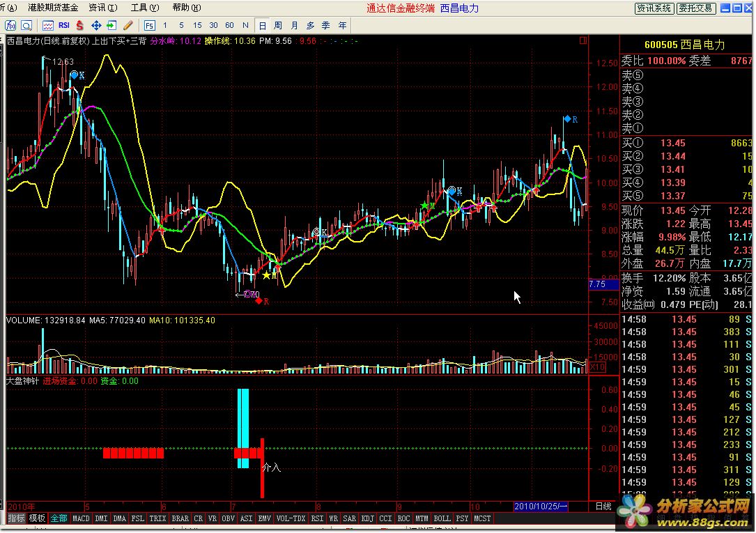
Task: Click the 600505 西昌电力 stock title
Action: pyautogui.click(x=685, y=45)
